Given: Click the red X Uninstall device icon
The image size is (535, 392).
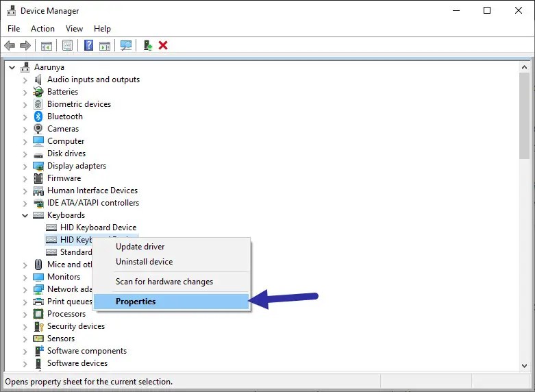Looking at the screenshot, I should click(163, 45).
